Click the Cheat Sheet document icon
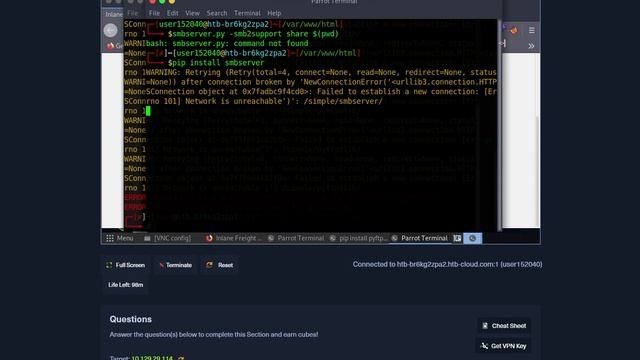The width and height of the screenshot is (640, 360). click(485, 326)
